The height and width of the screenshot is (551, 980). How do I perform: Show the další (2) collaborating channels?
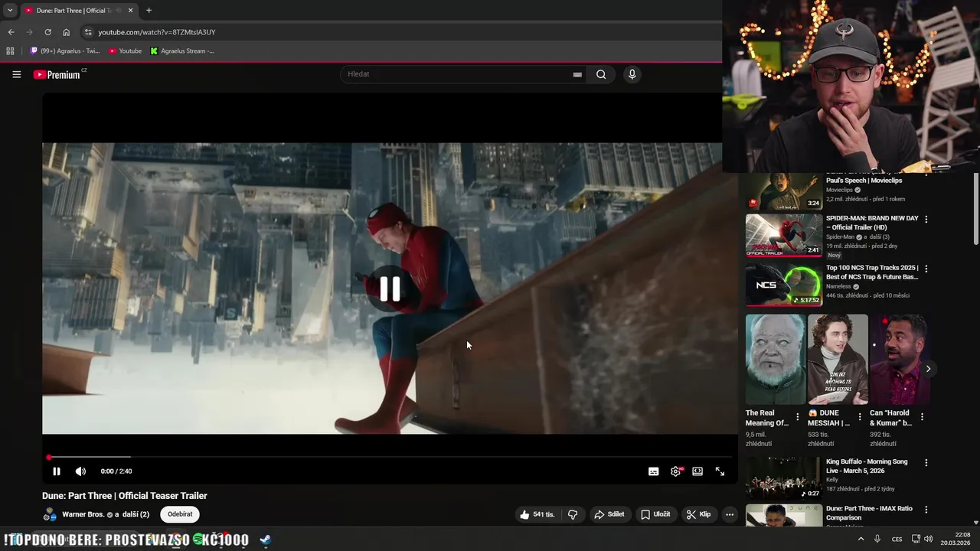click(136, 514)
